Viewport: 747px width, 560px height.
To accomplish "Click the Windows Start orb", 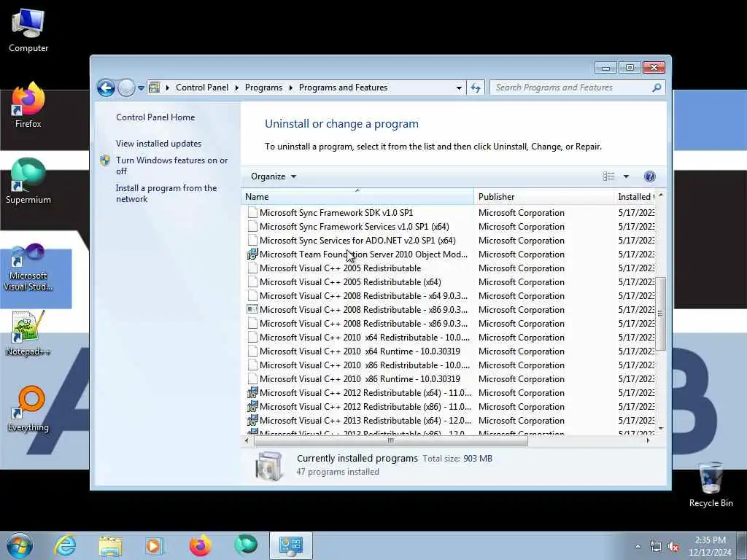I will (20, 545).
